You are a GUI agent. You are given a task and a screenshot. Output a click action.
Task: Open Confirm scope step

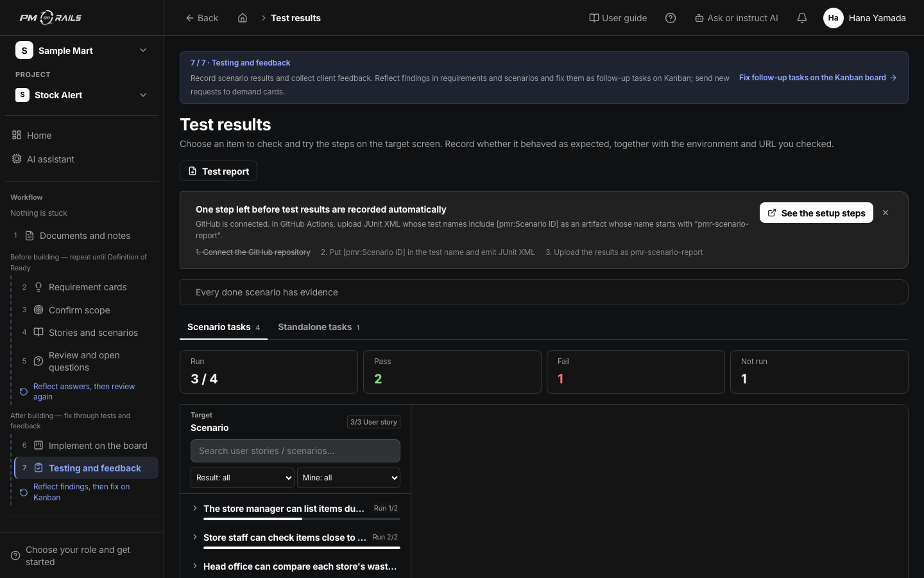[x=87, y=310]
